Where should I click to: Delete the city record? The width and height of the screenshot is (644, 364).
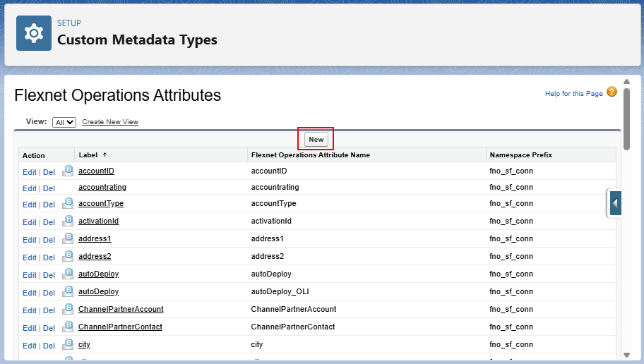tap(49, 346)
